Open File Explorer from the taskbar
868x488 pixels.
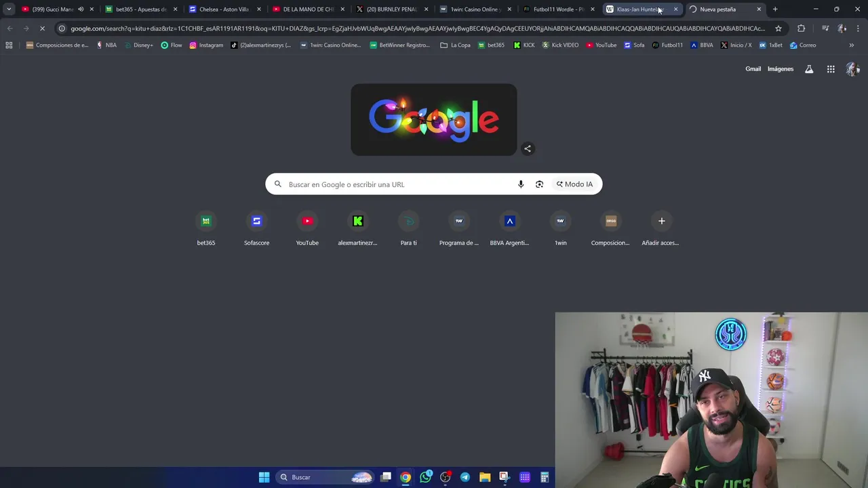point(484,477)
